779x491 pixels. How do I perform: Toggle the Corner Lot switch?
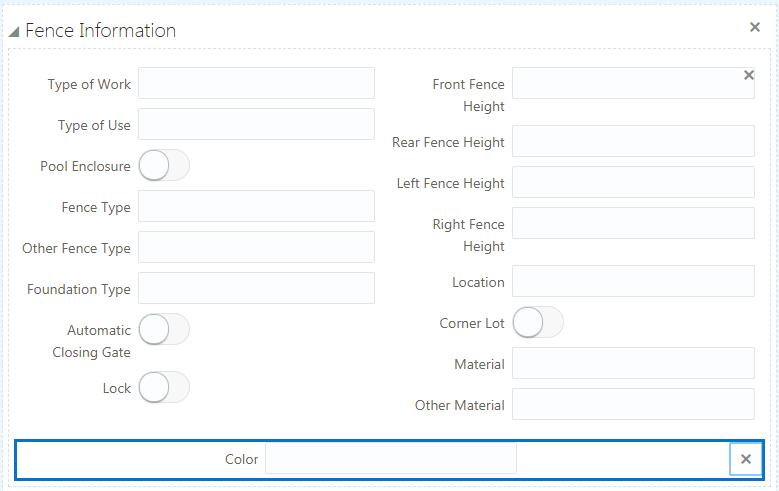pos(538,322)
